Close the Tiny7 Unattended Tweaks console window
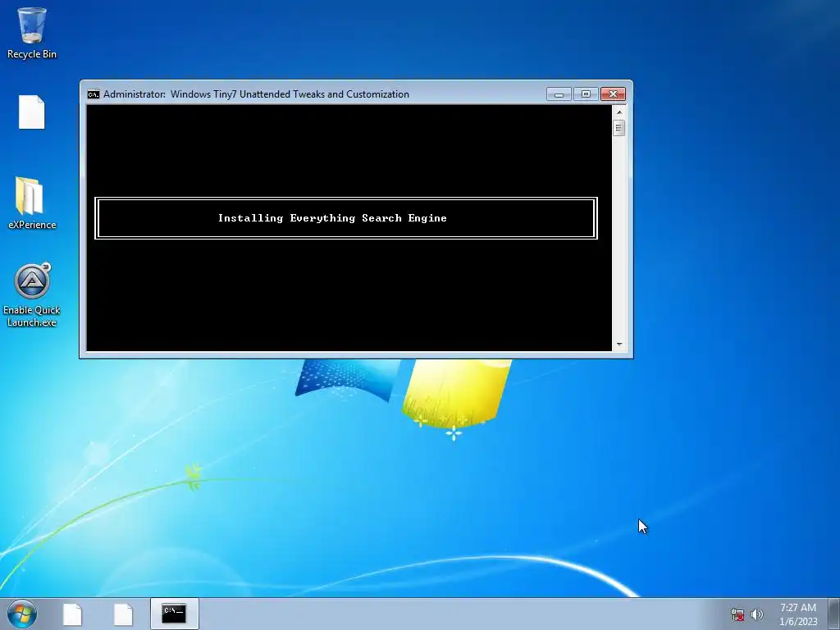The image size is (840, 630). click(x=613, y=94)
